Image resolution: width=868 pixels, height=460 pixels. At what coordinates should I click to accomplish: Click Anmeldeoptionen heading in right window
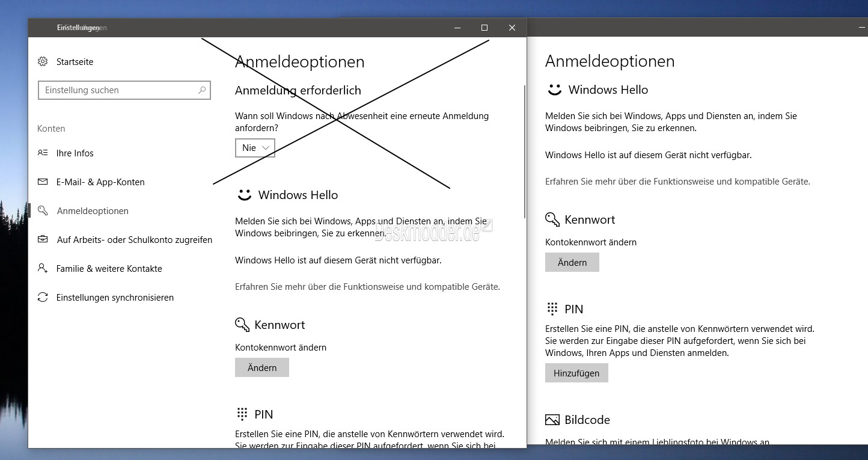[x=610, y=61]
